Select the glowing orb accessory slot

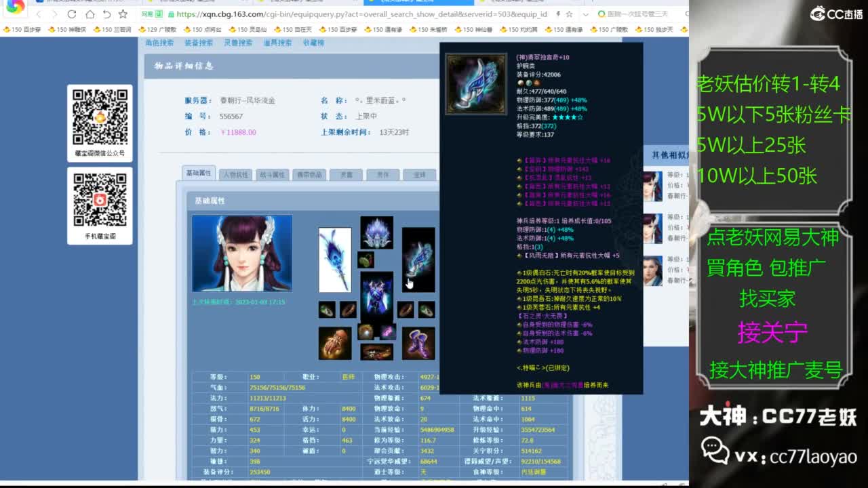pyautogui.click(x=366, y=331)
